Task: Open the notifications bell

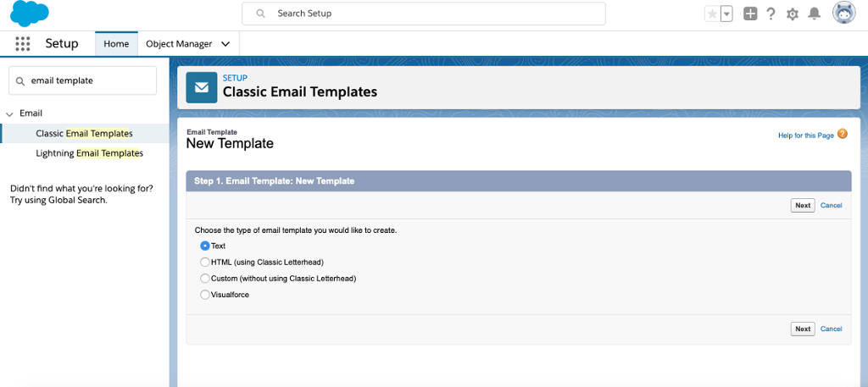Action: [x=814, y=14]
